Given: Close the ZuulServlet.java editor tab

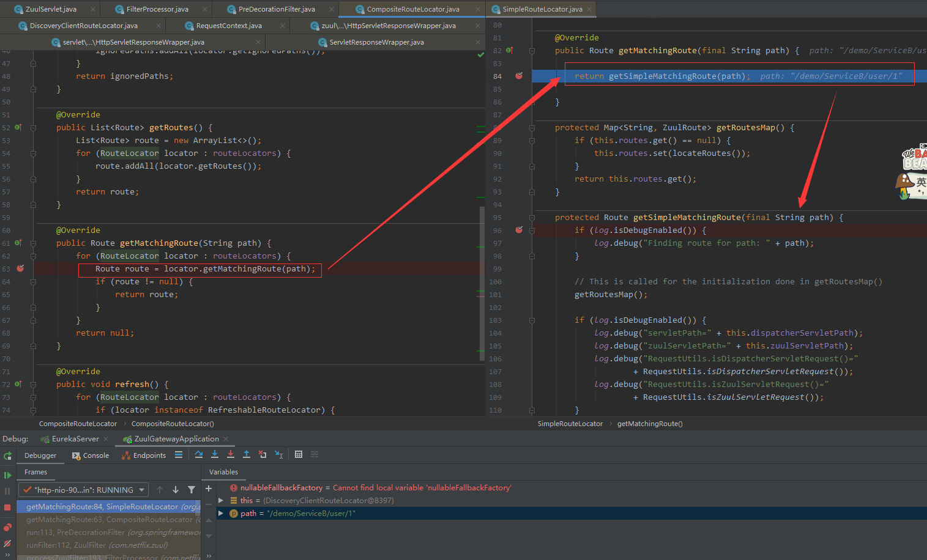Looking at the screenshot, I should click(93, 9).
